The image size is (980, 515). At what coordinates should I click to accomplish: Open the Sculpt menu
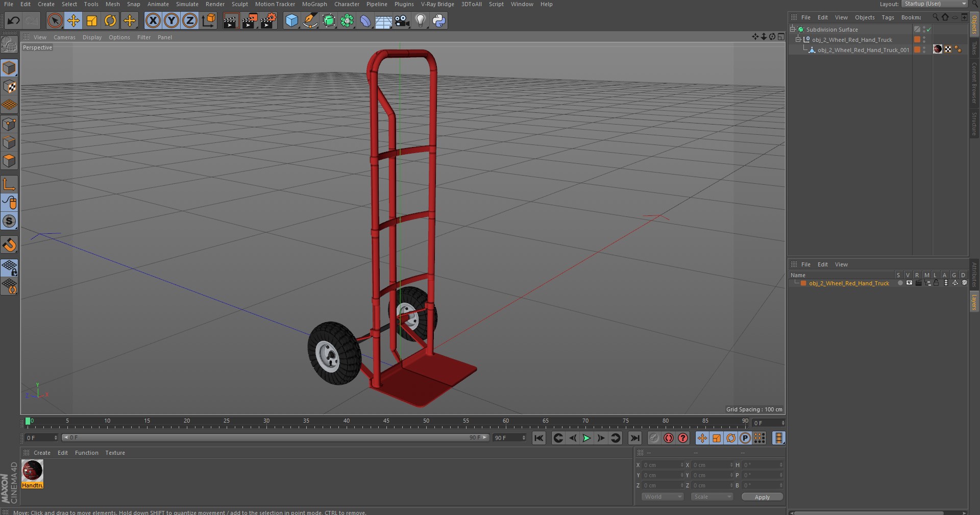click(239, 4)
